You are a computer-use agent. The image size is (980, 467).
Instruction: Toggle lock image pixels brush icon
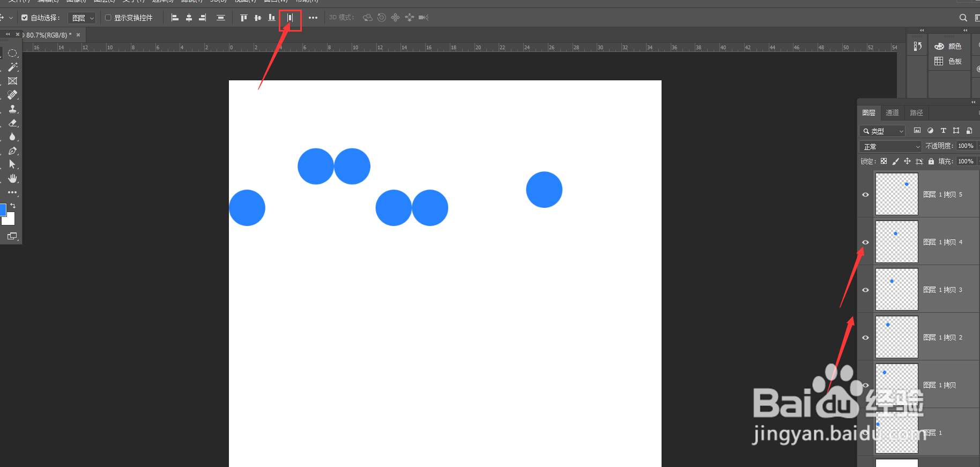pyautogui.click(x=895, y=161)
